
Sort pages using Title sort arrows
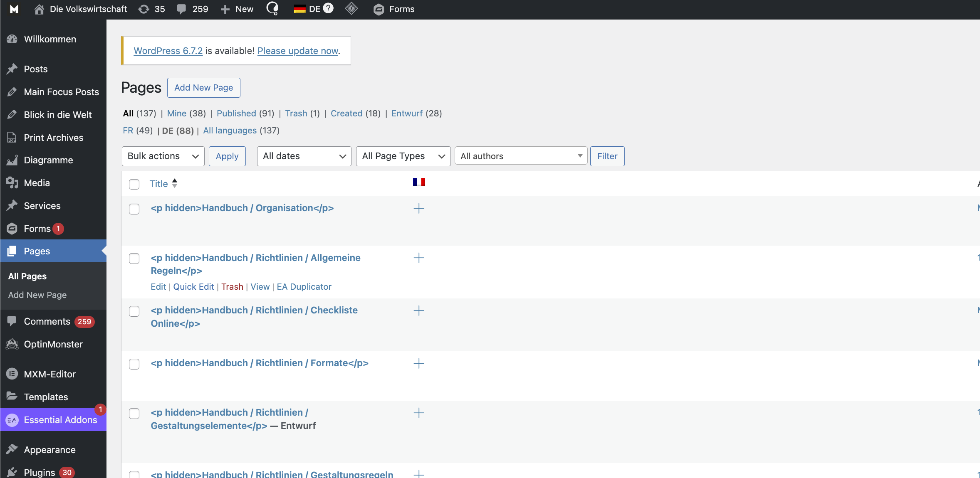(x=175, y=183)
